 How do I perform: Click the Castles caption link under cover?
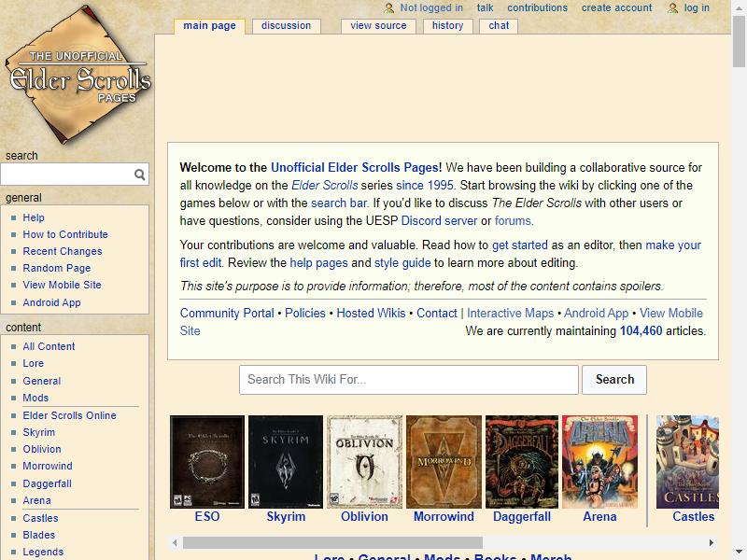point(693,517)
